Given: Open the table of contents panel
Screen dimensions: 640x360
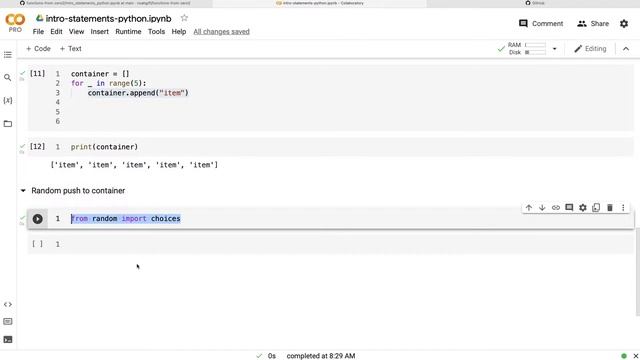Looking at the screenshot, I should pos(8,54).
